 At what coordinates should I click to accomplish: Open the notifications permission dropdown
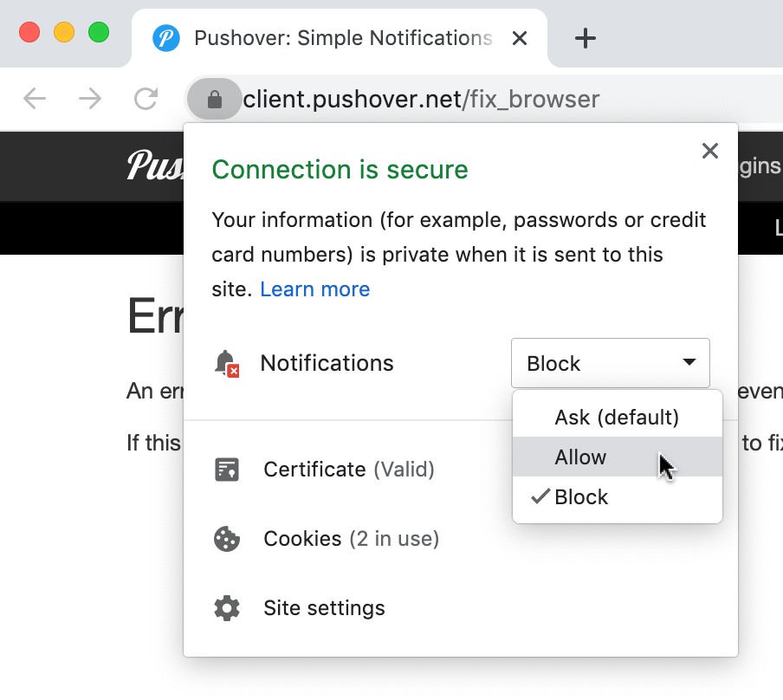coord(610,363)
